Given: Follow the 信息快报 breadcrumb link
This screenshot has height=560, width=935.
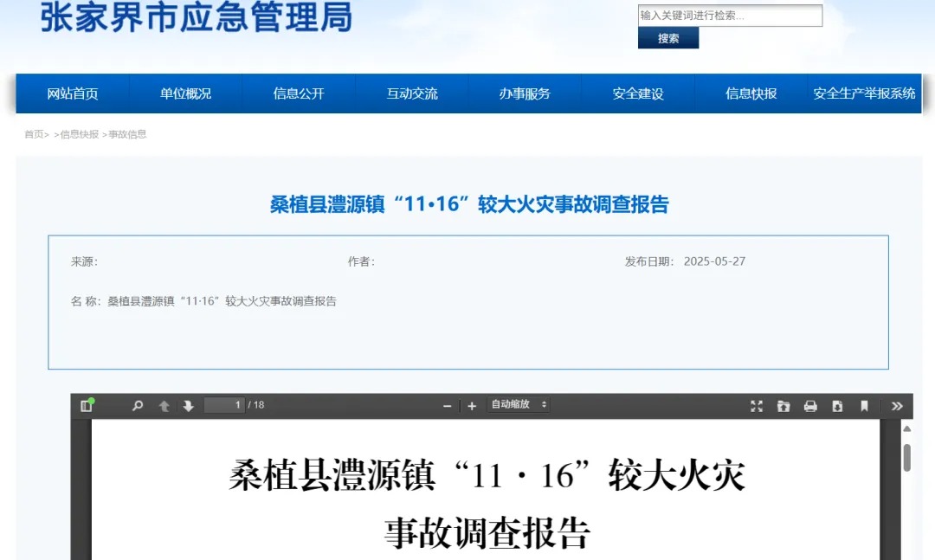Looking at the screenshot, I should coord(80,134).
